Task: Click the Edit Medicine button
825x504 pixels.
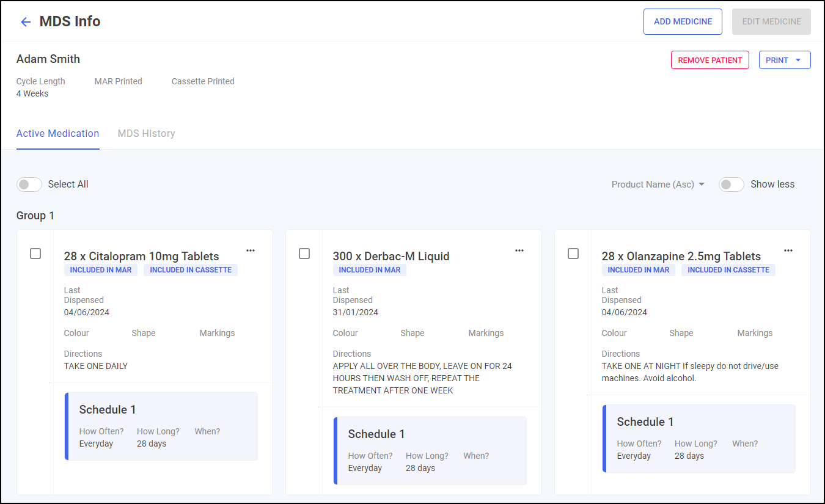Action: (x=771, y=22)
